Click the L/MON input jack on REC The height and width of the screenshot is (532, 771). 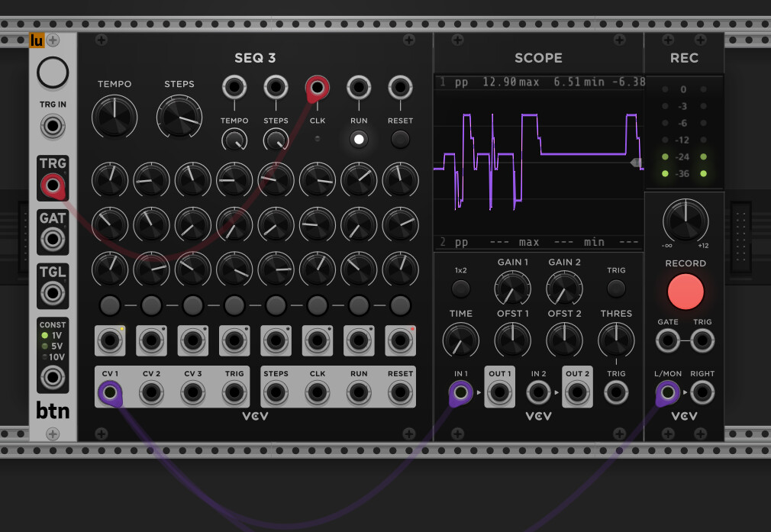tap(667, 393)
